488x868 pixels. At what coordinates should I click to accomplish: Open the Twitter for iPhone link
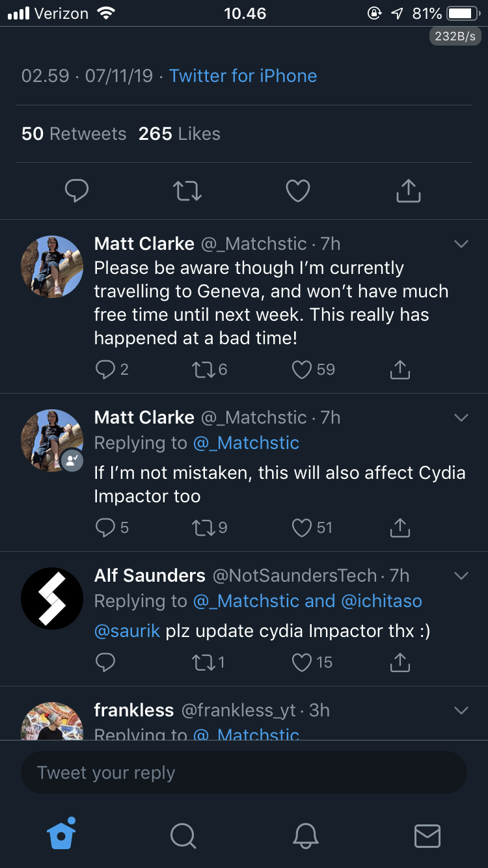pyautogui.click(x=243, y=75)
